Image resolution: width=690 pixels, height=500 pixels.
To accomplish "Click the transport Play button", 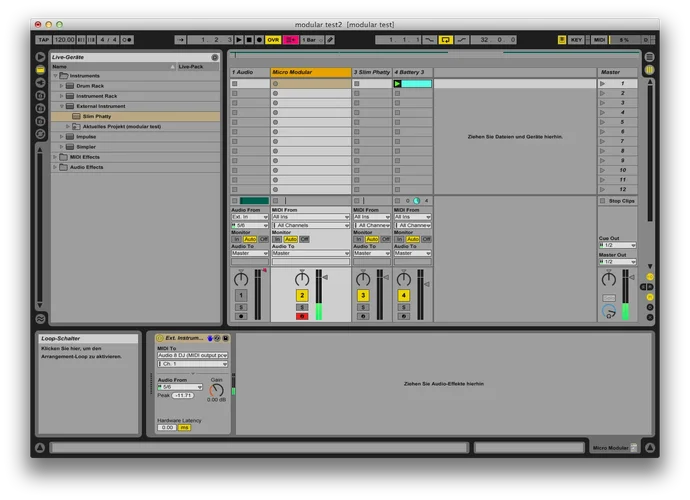I will tap(239, 40).
